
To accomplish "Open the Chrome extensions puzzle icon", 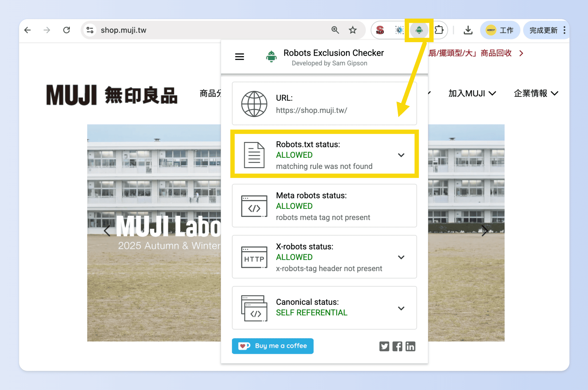I will (439, 30).
